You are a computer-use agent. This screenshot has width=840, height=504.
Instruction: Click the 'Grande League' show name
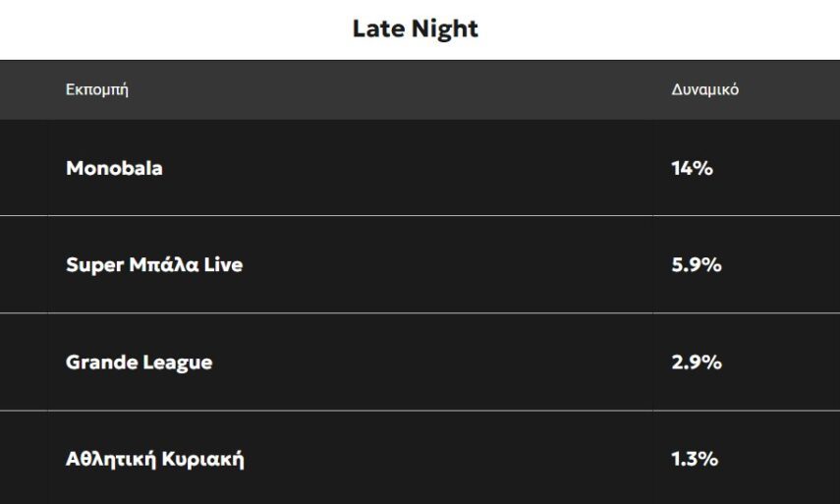pos(139,363)
